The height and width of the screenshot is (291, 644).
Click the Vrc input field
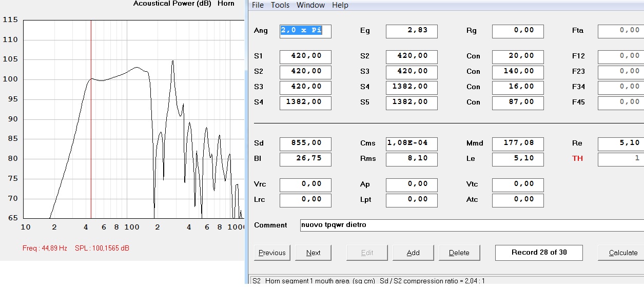point(305,184)
